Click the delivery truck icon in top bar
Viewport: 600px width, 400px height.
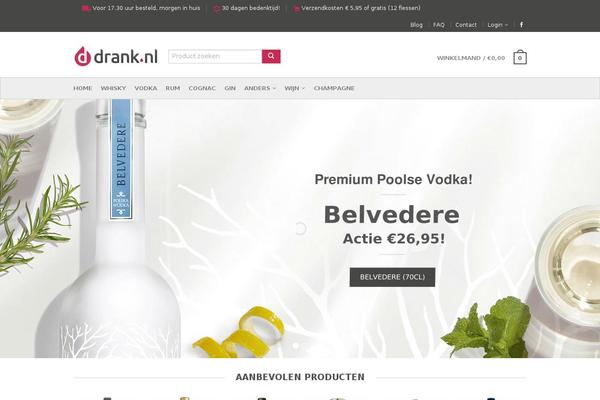[x=85, y=8]
